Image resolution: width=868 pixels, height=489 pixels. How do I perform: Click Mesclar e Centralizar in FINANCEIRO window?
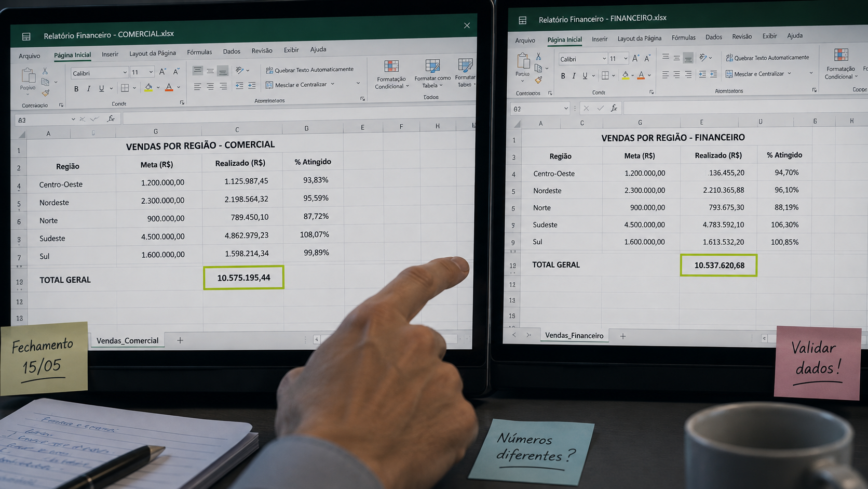pyautogui.click(x=755, y=74)
